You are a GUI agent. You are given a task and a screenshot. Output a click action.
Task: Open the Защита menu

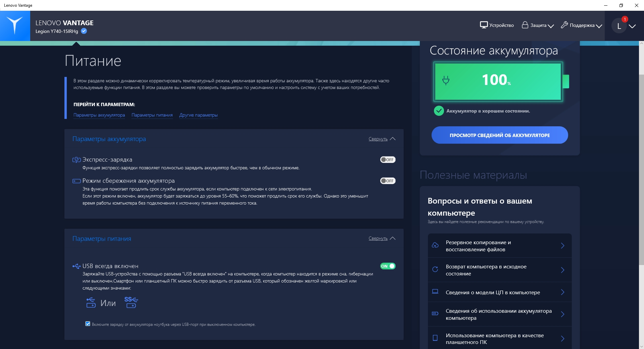pyautogui.click(x=538, y=25)
